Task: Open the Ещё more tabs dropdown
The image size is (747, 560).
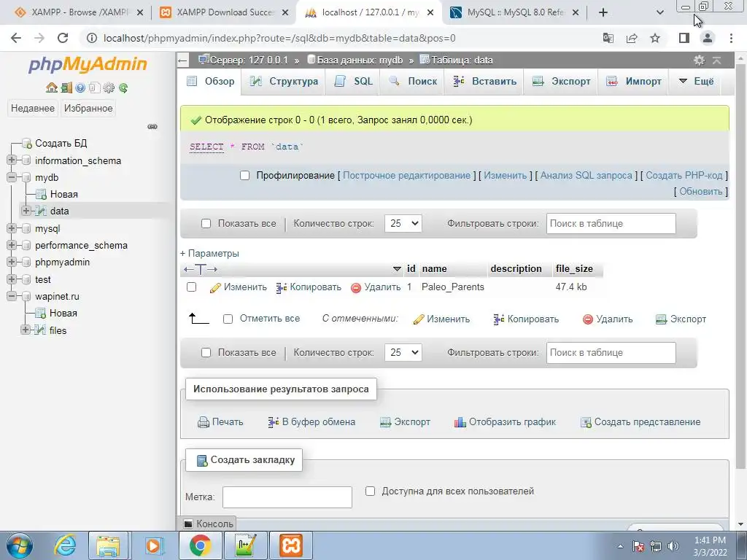Action: [x=696, y=82]
